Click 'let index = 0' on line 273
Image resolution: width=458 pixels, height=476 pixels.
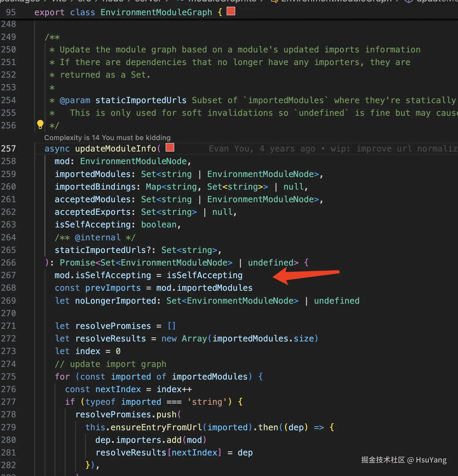pyautogui.click(x=88, y=351)
